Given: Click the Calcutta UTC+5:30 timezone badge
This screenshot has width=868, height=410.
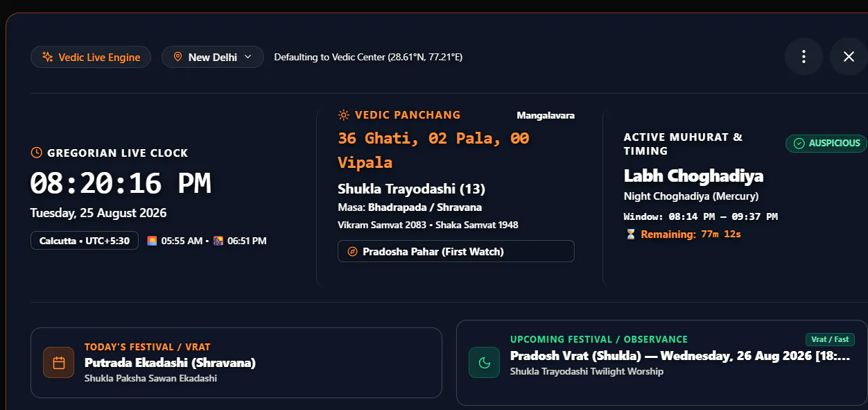Looking at the screenshot, I should click(x=85, y=241).
